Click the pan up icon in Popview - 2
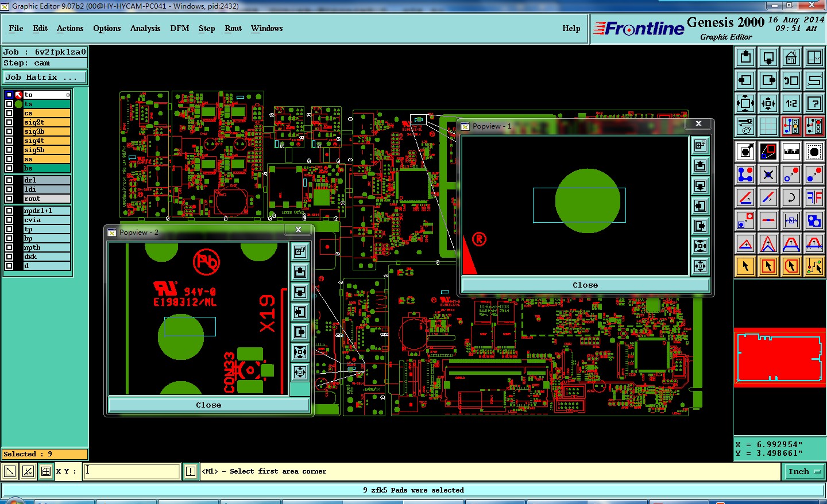 [300, 272]
